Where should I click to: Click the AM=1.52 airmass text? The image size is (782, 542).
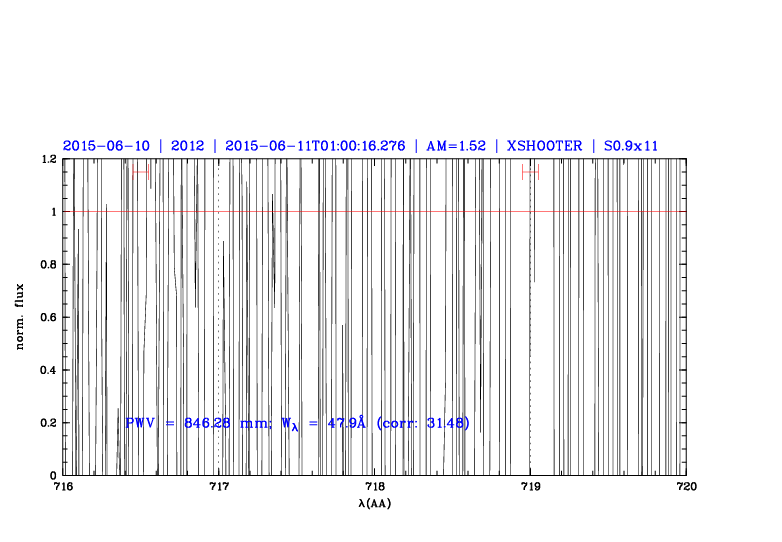click(456, 146)
